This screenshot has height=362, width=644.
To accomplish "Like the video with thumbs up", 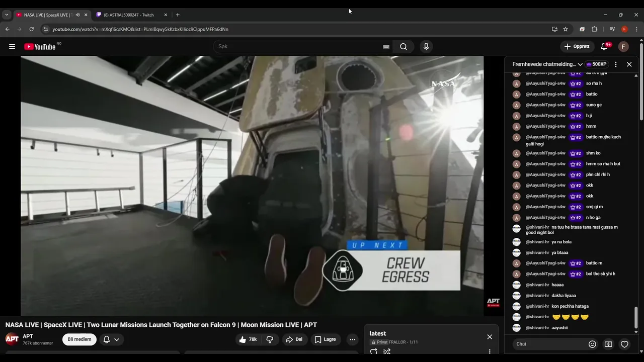I will (x=249, y=339).
